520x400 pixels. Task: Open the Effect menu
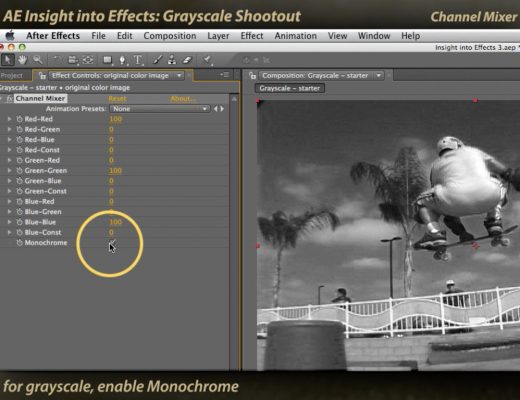coord(252,36)
